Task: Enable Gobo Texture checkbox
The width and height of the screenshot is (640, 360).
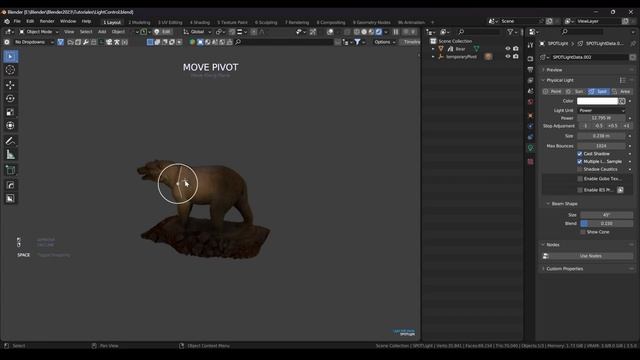Action: pos(580,179)
